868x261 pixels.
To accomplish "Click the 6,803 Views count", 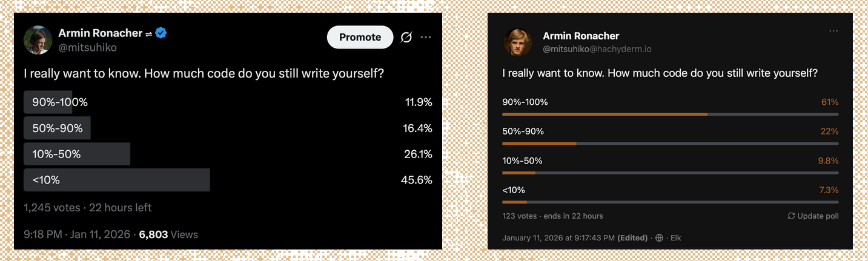I will tap(168, 234).
